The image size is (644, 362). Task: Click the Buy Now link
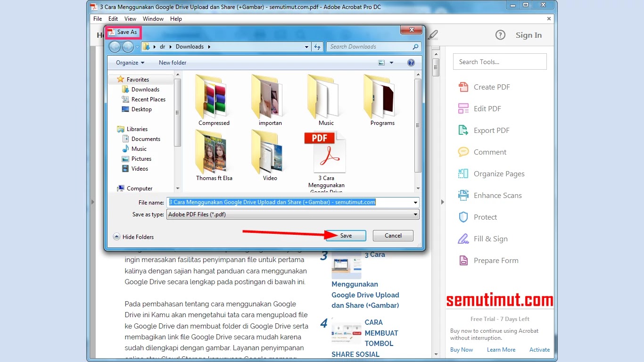(462, 350)
